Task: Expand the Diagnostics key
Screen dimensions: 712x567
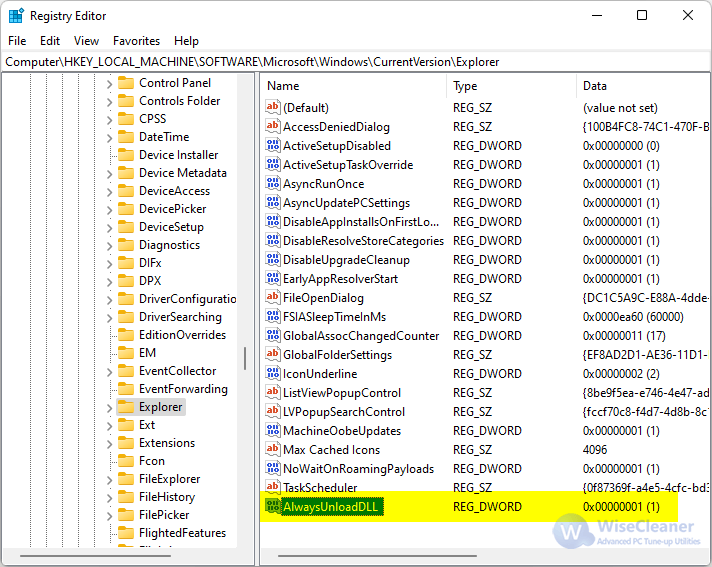Action: [x=109, y=246]
